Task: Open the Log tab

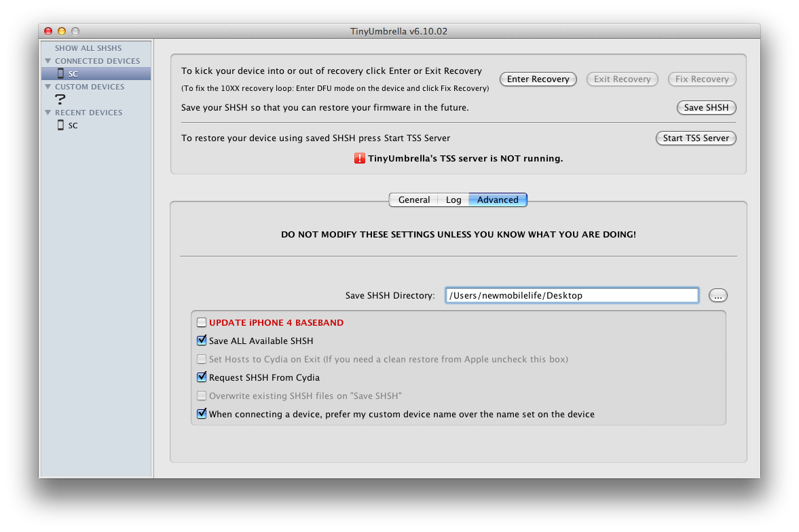Action: point(453,199)
